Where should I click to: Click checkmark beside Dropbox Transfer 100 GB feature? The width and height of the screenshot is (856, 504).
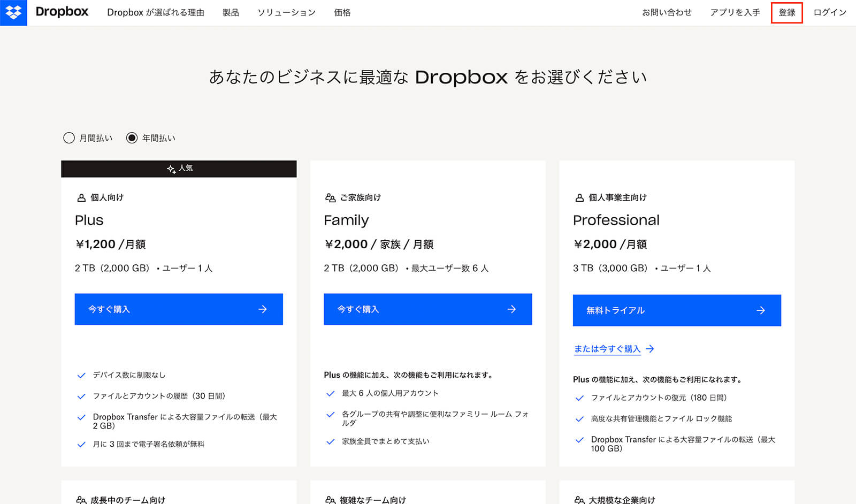click(x=579, y=440)
